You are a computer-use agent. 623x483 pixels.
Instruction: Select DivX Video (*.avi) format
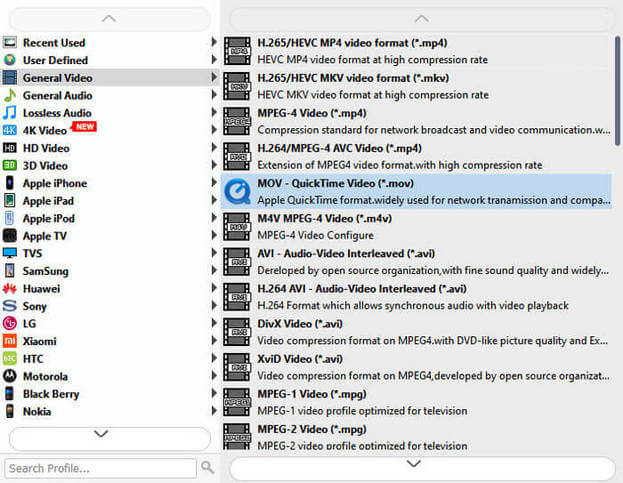click(416, 332)
